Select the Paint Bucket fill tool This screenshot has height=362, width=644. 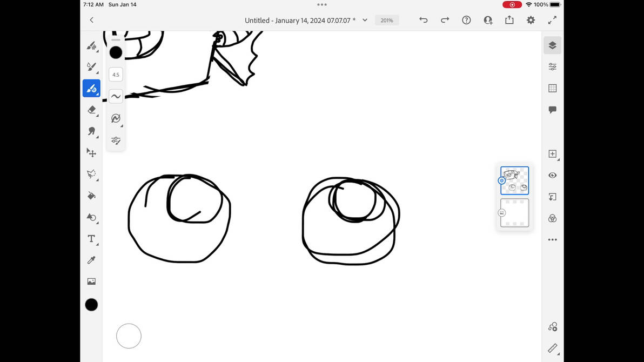point(91,195)
